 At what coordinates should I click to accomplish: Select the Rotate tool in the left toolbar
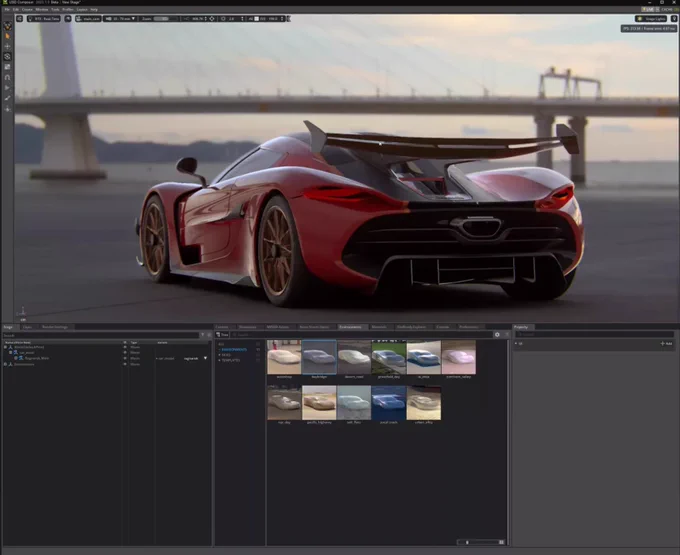coord(7,56)
